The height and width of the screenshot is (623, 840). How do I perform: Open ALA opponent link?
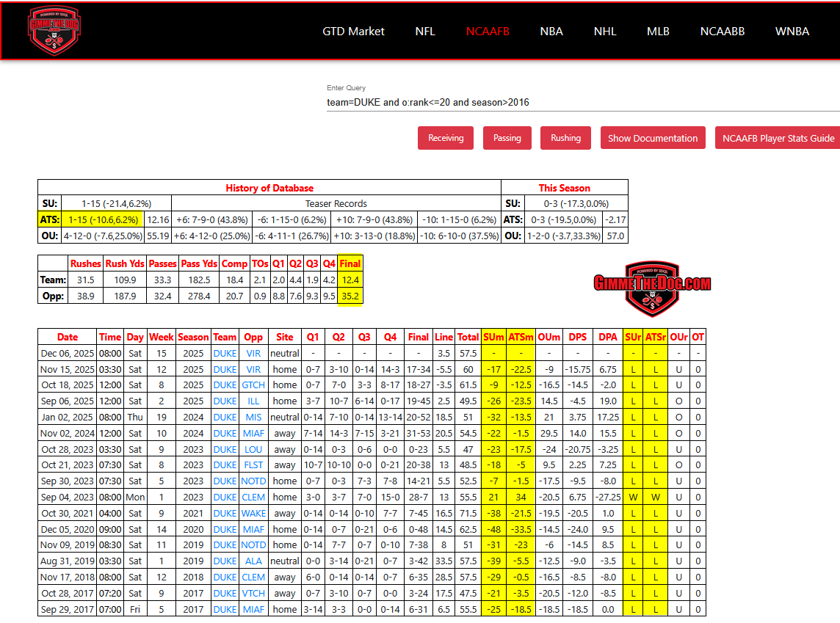tap(253, 561)
